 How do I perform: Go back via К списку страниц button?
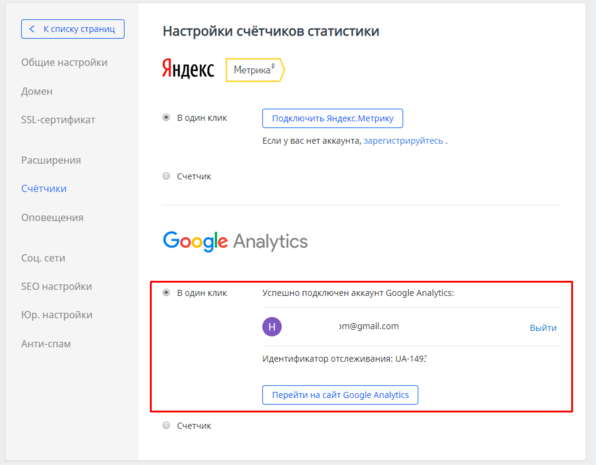[73, 29]
